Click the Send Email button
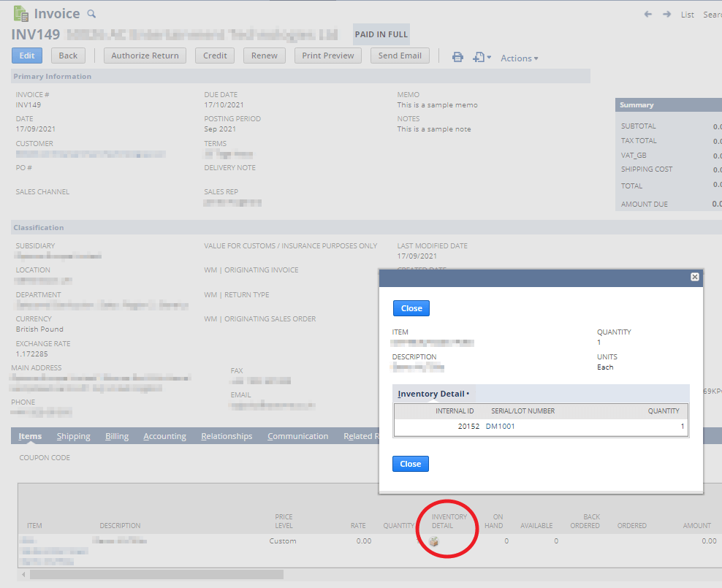Viewport: 722px width, 588px height. (x=400, y=56)
